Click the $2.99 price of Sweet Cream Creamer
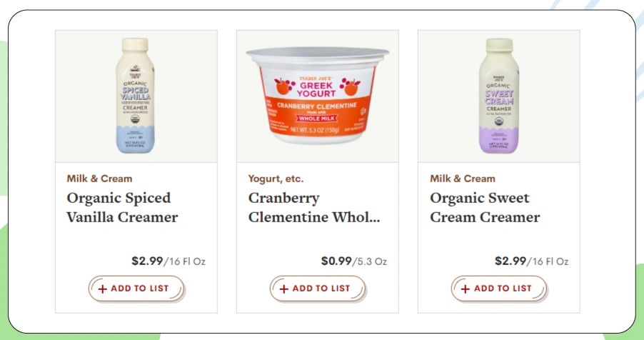 click(510, 261)
